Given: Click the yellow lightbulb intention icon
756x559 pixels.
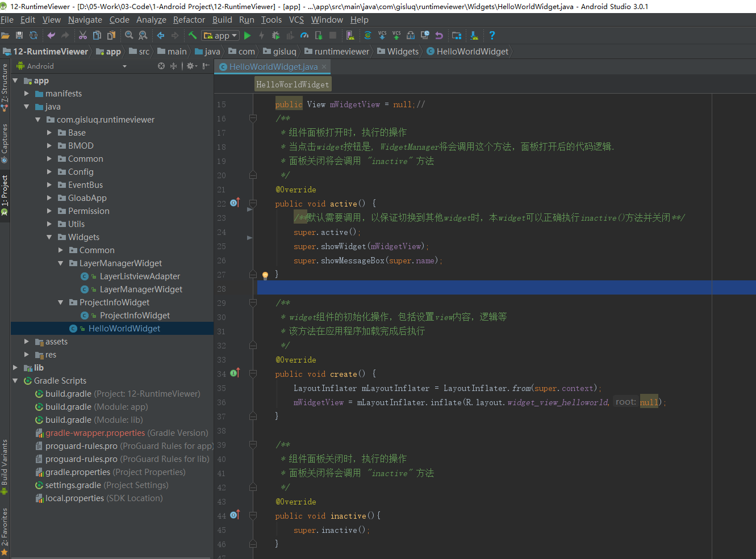Looking at the screenshot, I should [x=265, y=275].
